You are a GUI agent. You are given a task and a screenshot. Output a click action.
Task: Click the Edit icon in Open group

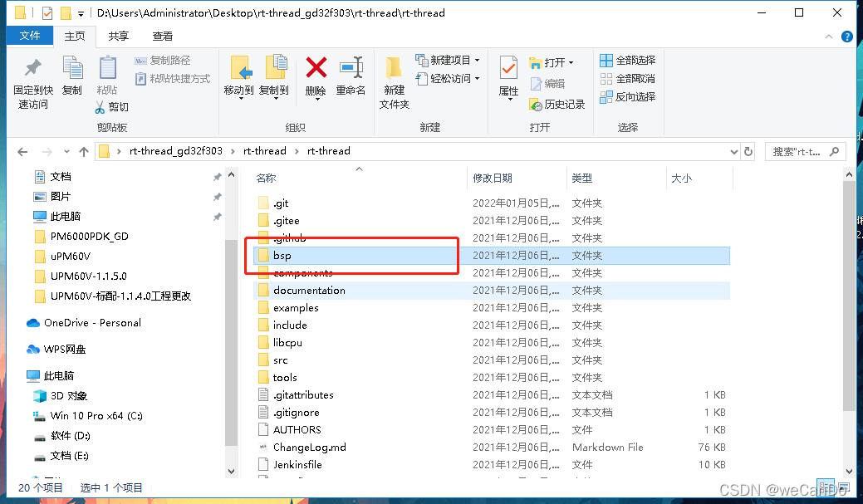(x=536, y=84)
